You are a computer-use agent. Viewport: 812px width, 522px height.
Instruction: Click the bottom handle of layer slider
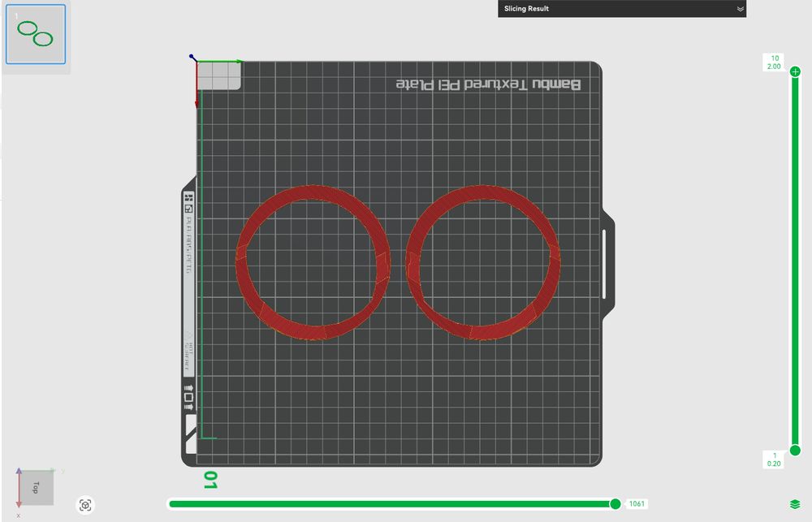(x=795, y=451)
